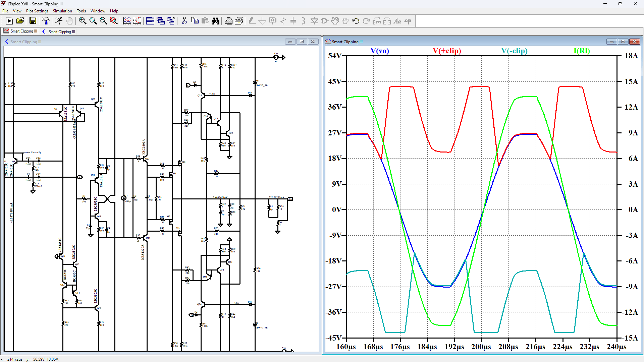The height and width of the screenshot is (362, 644).
Task: Click the 200µs time axis label
Action: [481, 347]
